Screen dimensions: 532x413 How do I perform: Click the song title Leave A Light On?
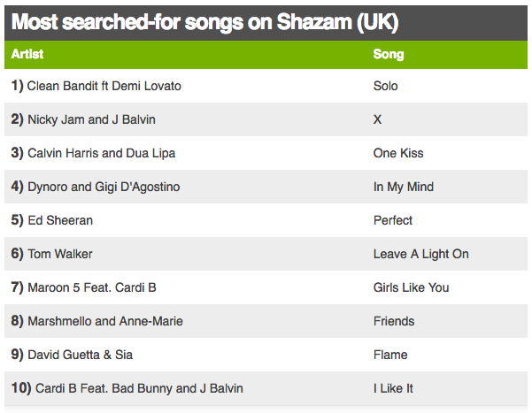coord(421,254)
